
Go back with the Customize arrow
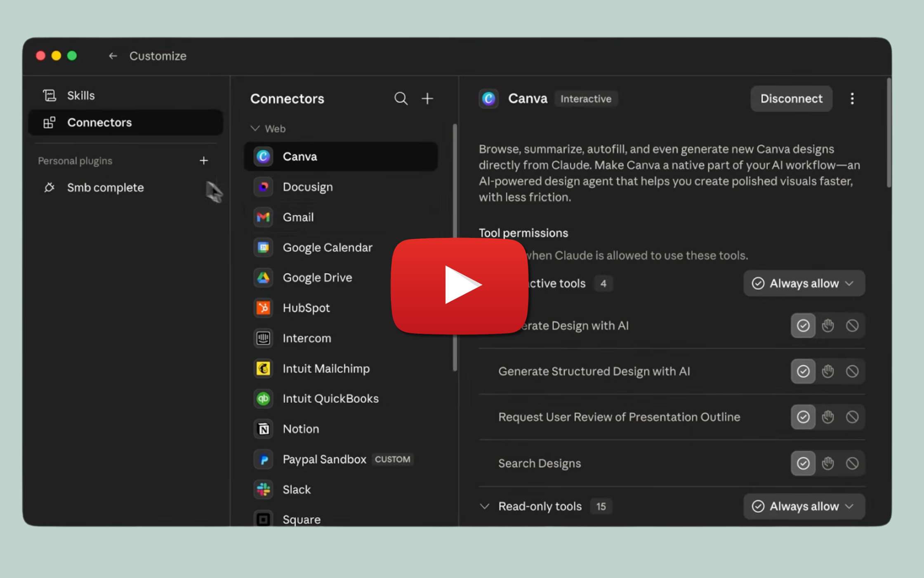pyautogui.click(x=113, y=56)
